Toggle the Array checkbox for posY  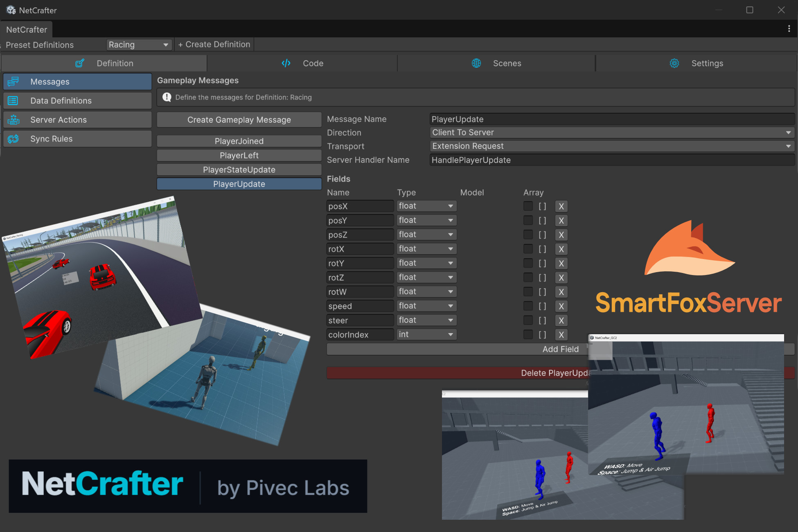point(528,220)
